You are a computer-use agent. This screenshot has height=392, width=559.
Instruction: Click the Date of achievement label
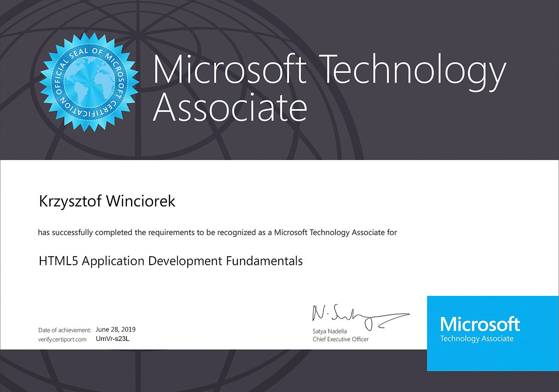point(65,330)
